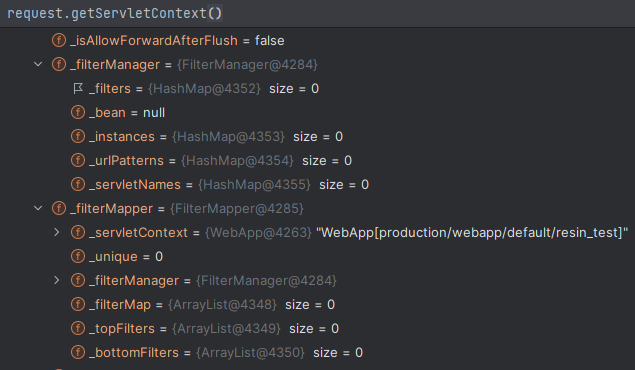Collapse the _filterMapper FilterMapper@4285 node
The height and width of the screenshot is (370, 635).
(x=38, y=208)
